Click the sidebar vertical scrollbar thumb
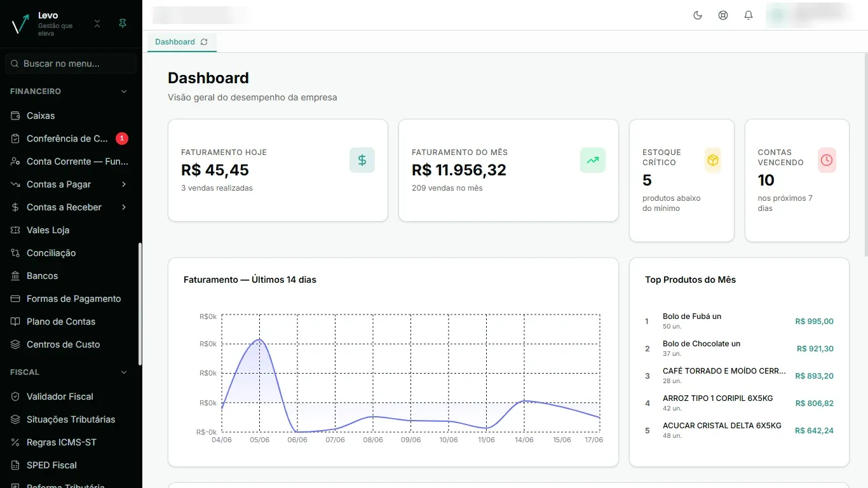Screen dimensions: 868x488 point(140,304)
